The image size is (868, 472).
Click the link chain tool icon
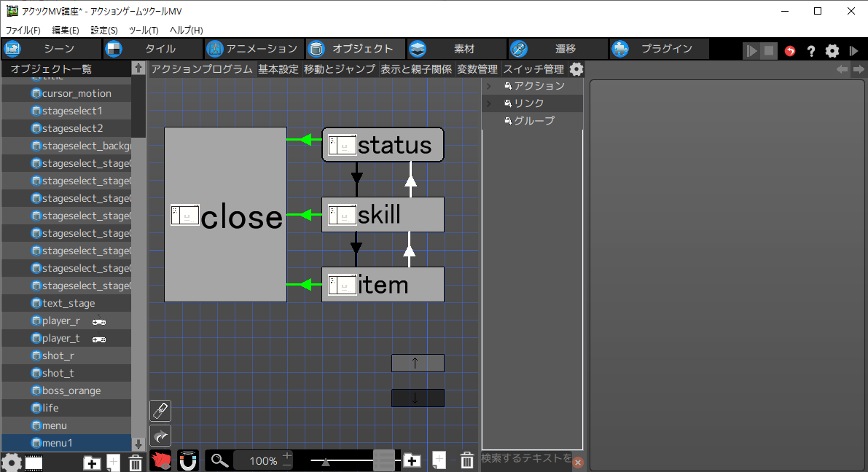point(160,411)
